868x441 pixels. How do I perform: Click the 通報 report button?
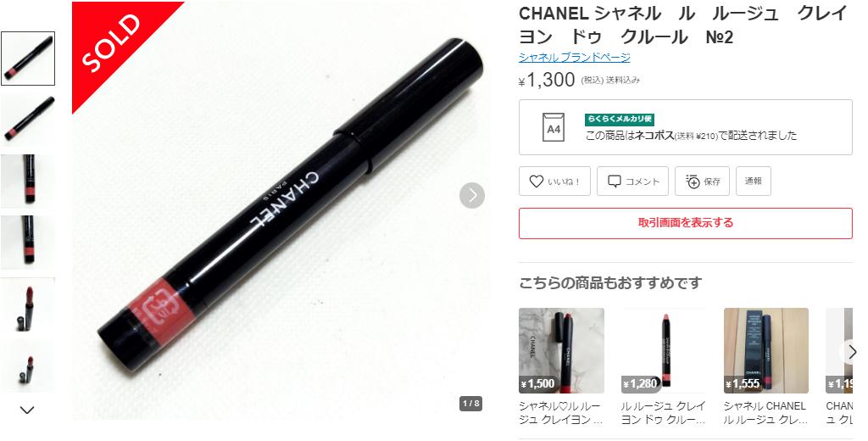[x=753, y=181]
